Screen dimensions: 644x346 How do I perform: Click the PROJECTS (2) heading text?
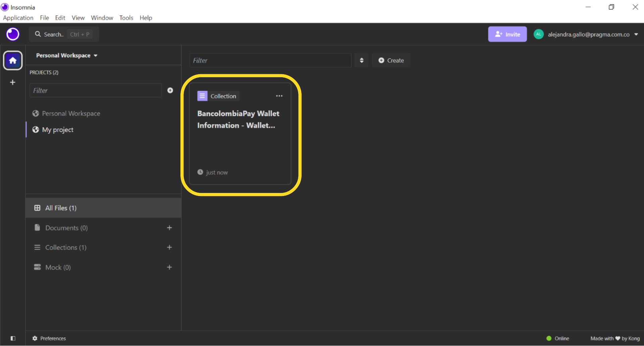[x=44, y=72]
